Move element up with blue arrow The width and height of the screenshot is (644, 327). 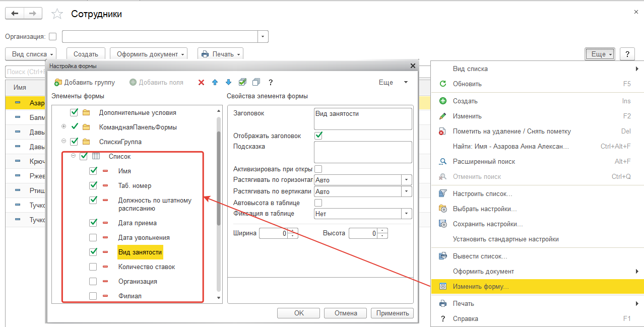coord(215,82)
